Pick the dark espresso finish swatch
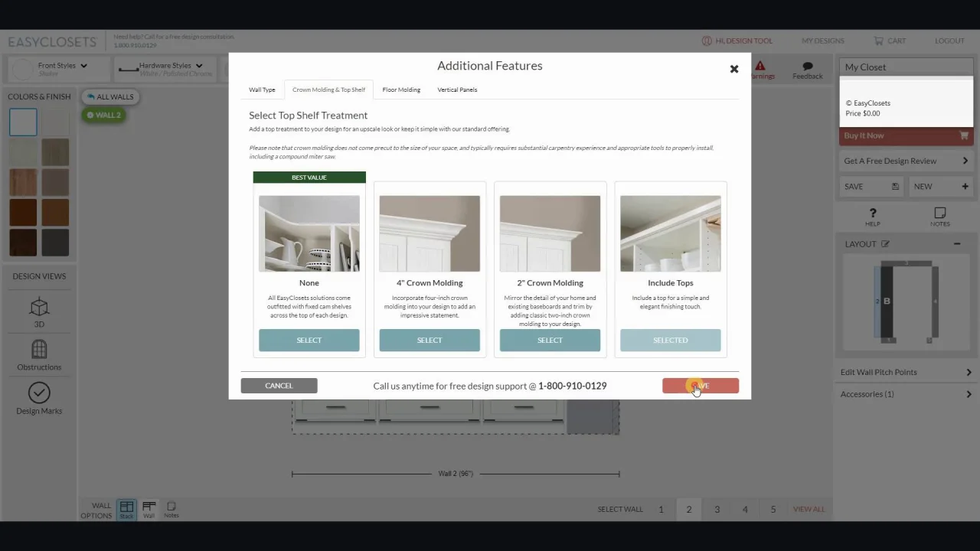The width and height of the screenshot is (980, 551). pos(23,243)
